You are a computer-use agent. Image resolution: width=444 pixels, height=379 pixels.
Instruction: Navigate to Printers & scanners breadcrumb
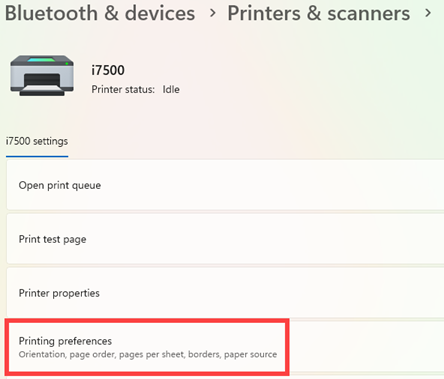319,13
